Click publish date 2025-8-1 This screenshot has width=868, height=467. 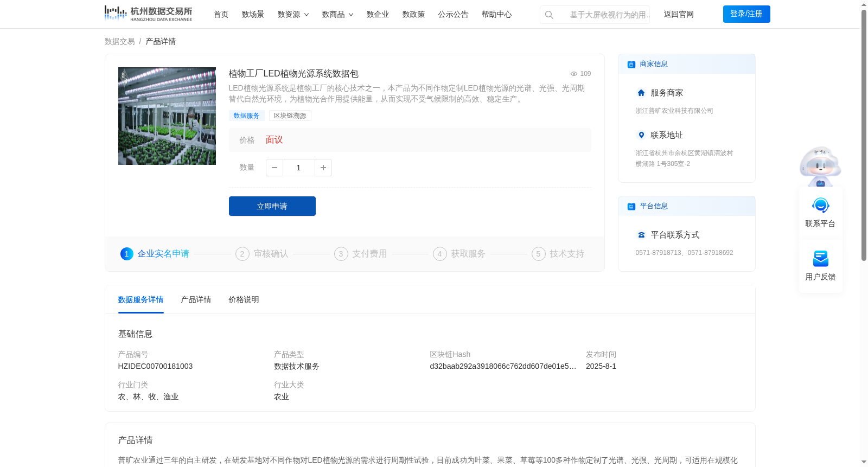click(601, 366)
